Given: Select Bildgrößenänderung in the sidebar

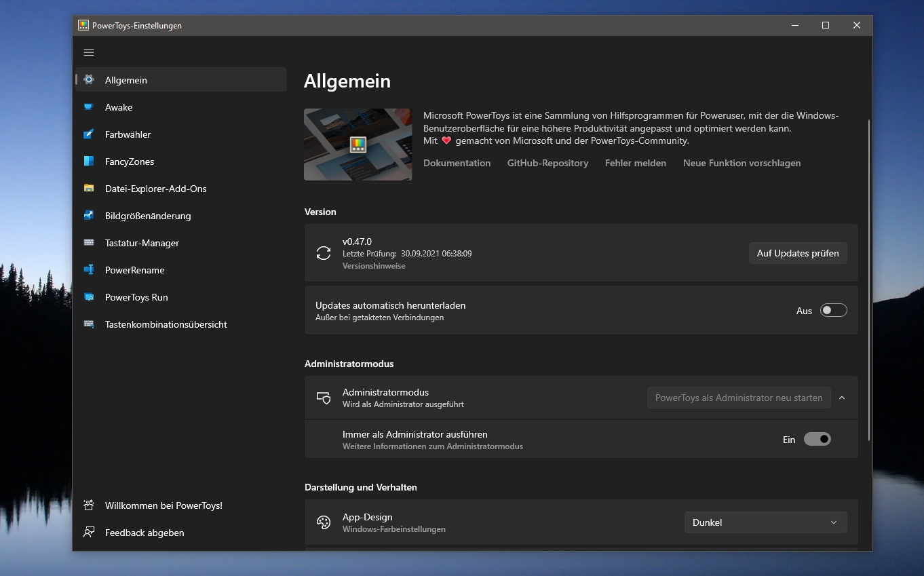Looking at the screenshot, I should pos(181,215).
